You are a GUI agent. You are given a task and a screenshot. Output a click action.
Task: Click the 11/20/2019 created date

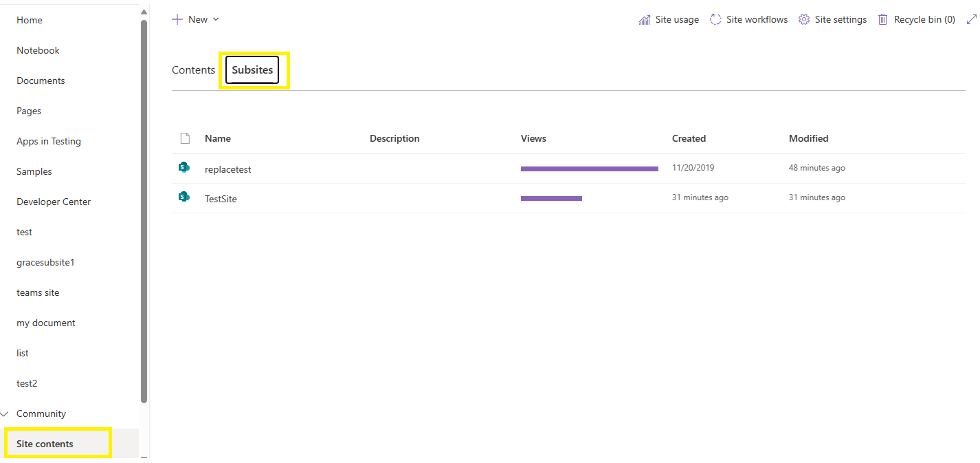(693, 168)
